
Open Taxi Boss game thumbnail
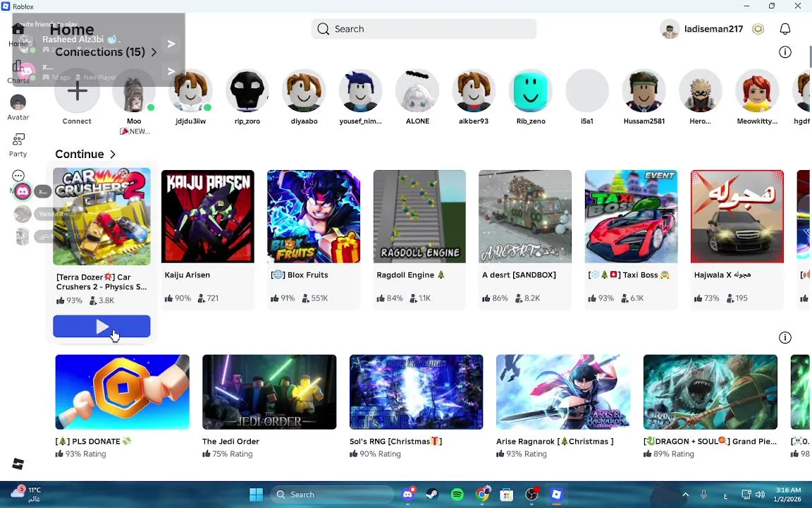[632, 216]
